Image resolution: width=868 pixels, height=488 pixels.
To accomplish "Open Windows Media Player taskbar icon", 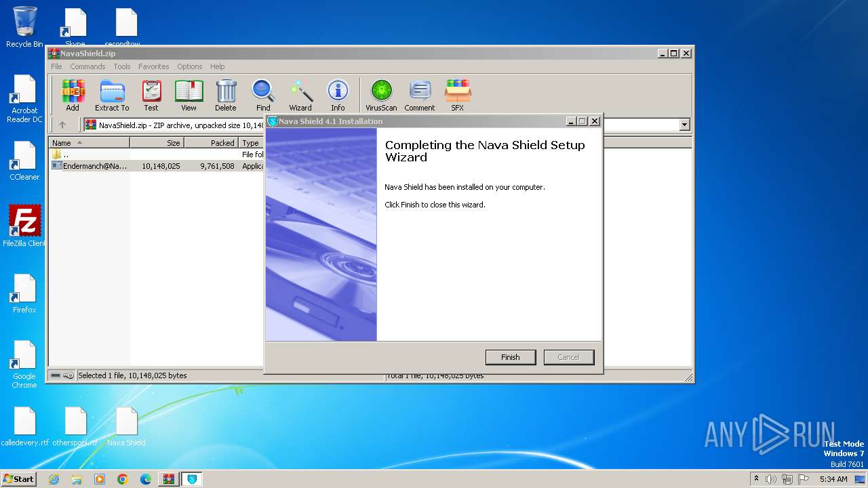I will click(100, 479).
